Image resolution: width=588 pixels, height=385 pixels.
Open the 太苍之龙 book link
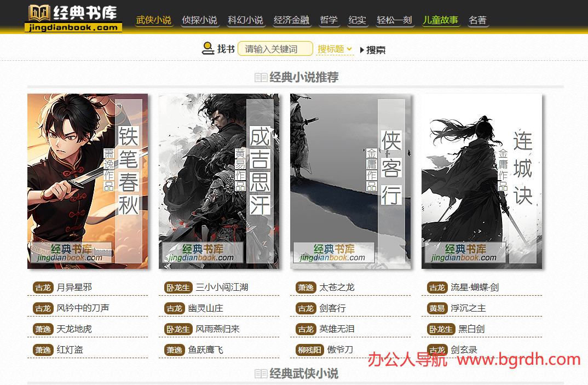tap(337, 288)
